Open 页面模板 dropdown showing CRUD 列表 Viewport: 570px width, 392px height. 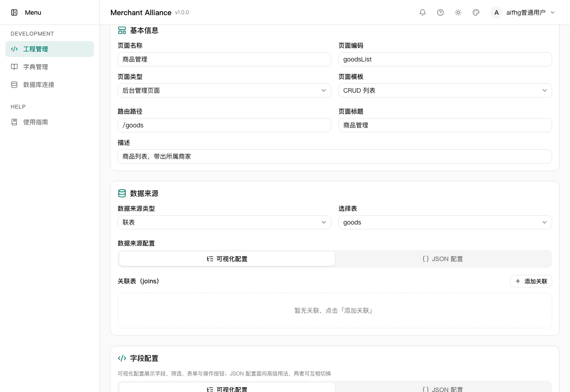tap(445, 90)
